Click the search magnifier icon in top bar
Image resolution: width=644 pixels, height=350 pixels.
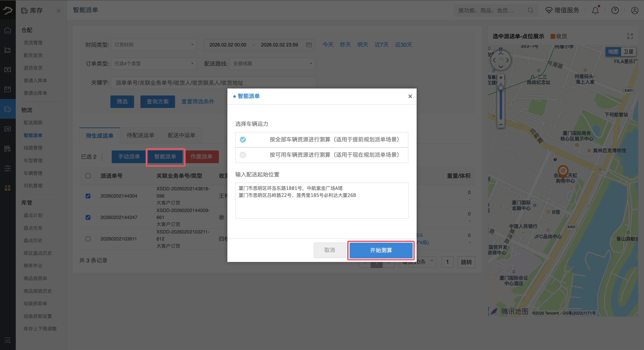(530, 11)
